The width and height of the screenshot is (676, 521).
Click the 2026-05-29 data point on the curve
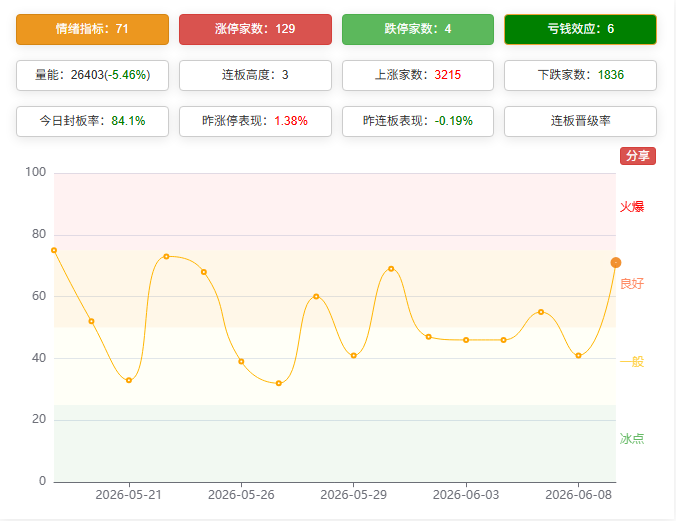pyautogui.click(x=354, y=356)
